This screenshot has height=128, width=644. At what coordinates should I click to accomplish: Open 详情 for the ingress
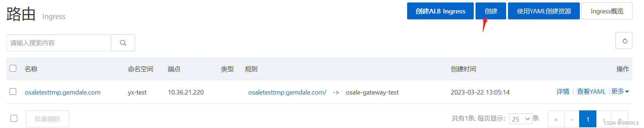click(x=563, y=92)
